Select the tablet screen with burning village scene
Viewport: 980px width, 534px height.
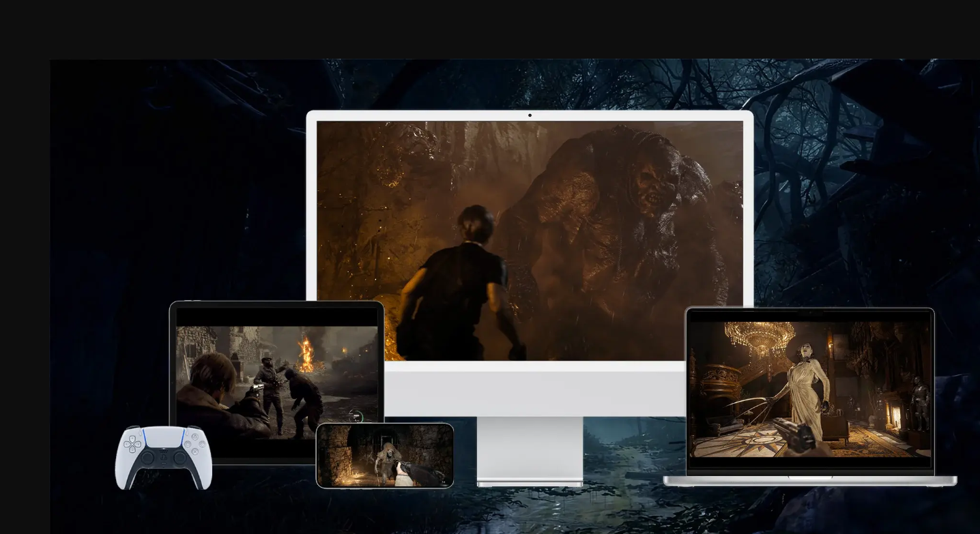coord(277,382)
